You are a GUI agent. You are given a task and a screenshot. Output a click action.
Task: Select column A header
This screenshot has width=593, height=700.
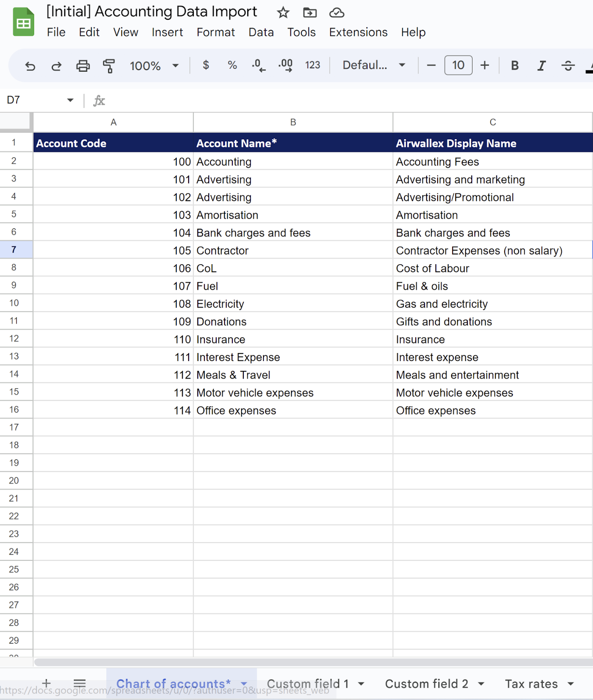tap(113, 122)
